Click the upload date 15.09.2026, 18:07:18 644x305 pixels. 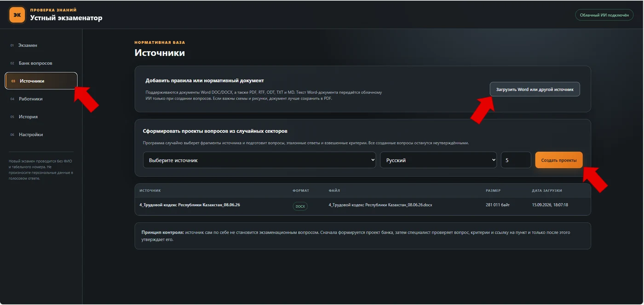pos(550,205)
